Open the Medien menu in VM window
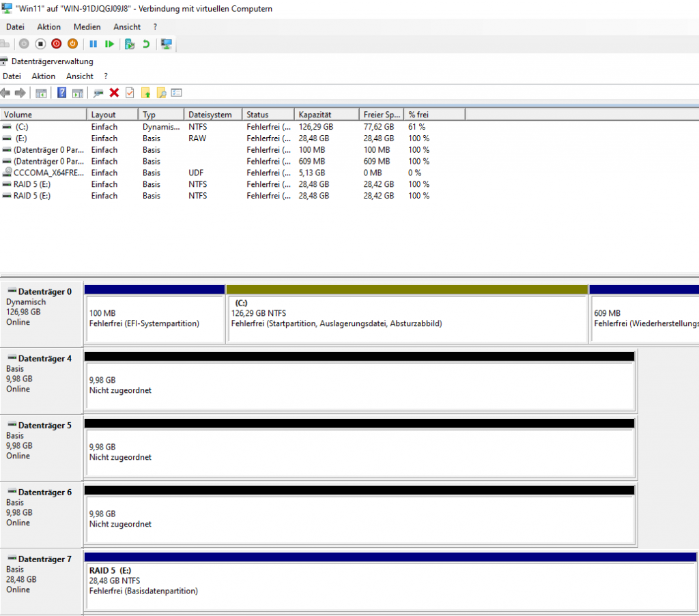699x616 pixels. click(87, 27)
